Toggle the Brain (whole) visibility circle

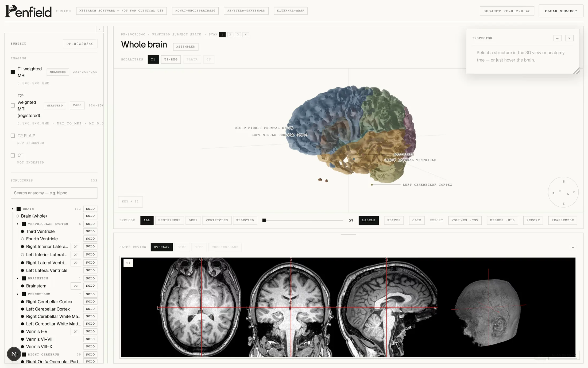17,216
